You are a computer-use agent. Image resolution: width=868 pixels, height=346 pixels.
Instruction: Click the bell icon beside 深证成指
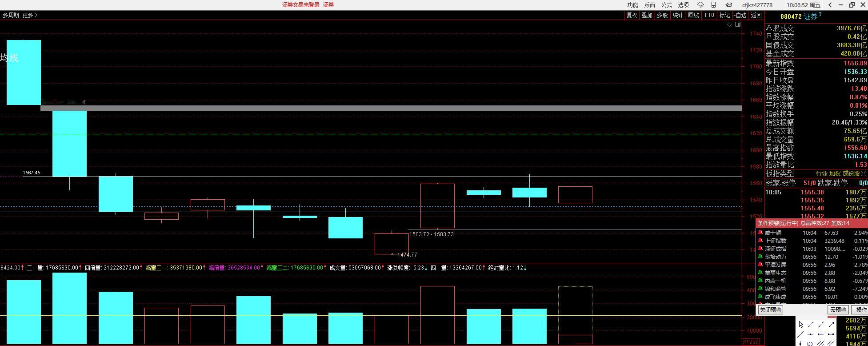(760, 249)
